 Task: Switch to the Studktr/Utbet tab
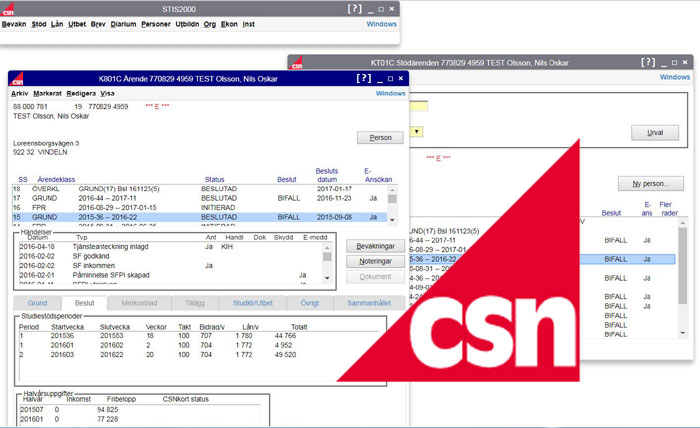pos(253,303)
